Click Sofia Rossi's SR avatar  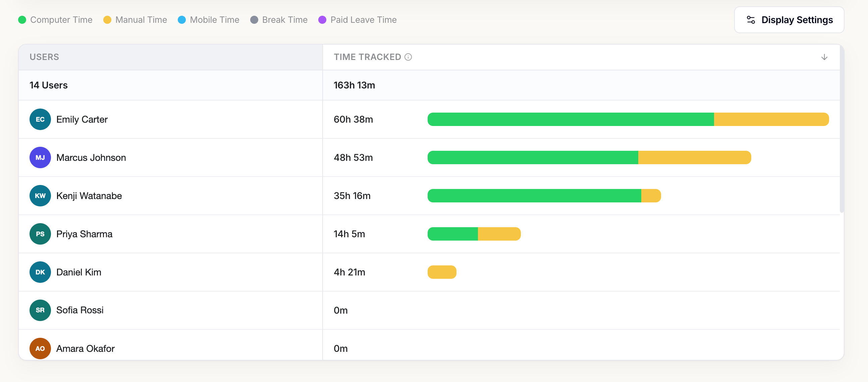tap(40, 310)
